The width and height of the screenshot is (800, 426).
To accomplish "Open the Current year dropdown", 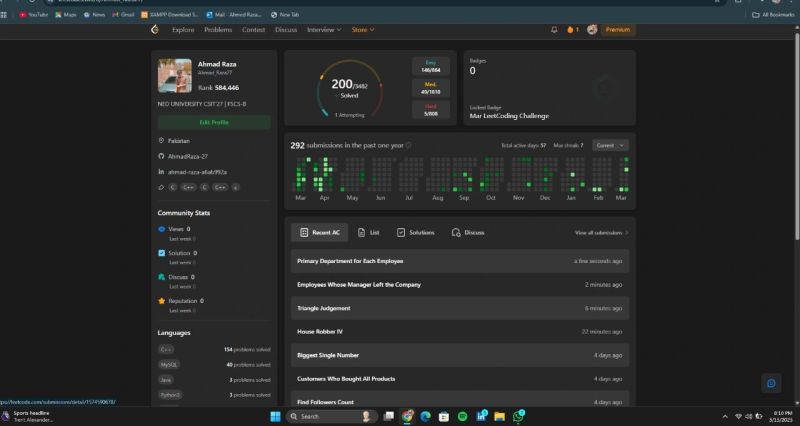I will tap(609, 145).
